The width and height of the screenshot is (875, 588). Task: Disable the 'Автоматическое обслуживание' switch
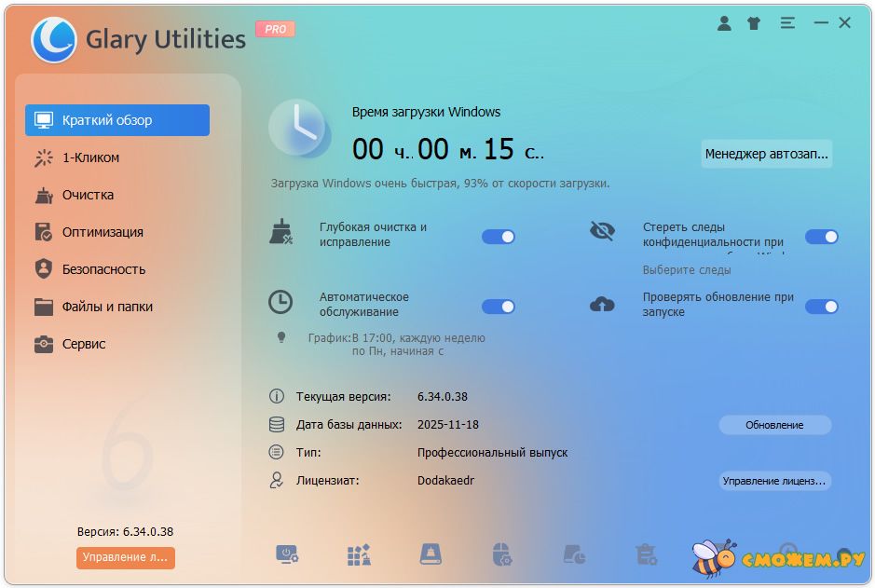tap(499, 307)
